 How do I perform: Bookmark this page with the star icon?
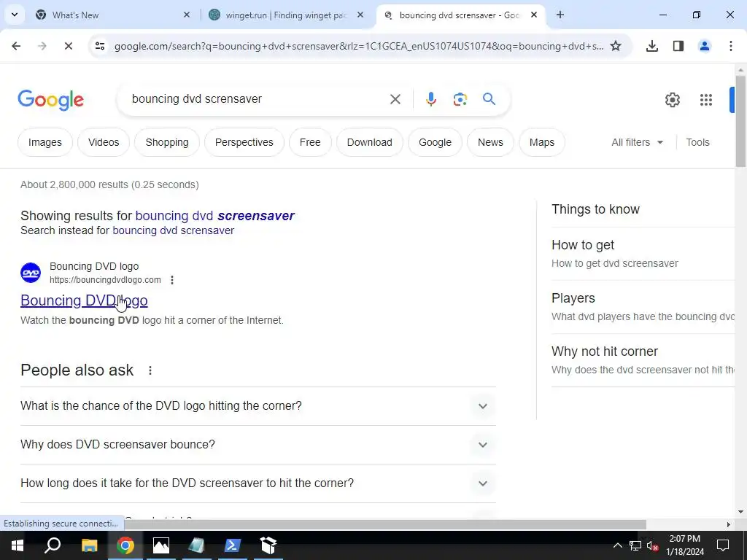616,46
